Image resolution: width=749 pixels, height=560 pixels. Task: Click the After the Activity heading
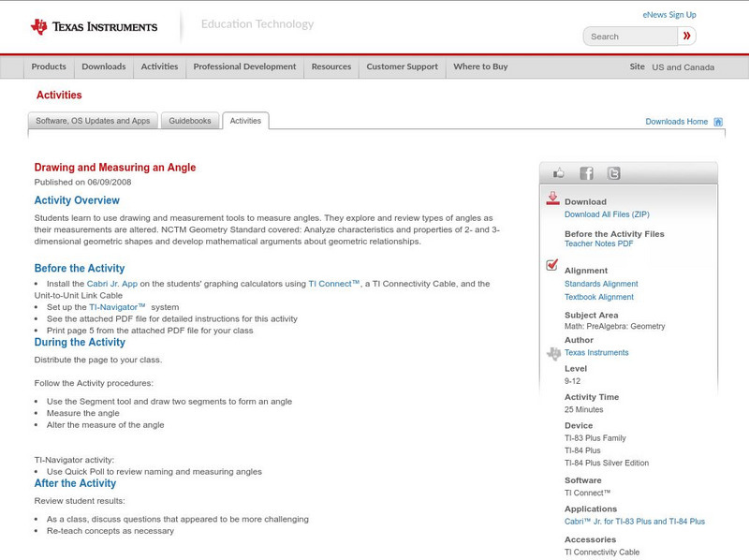[x=75, y=483]
